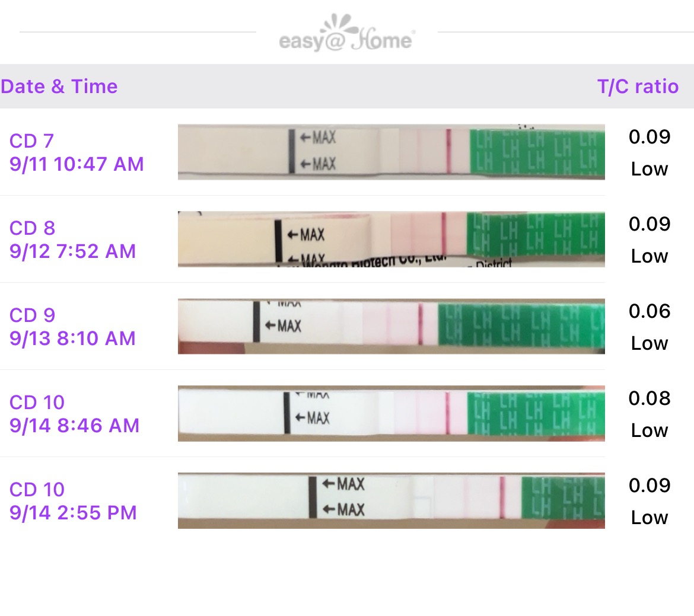Image resolution: width=694 pixels, height=616 pixels.
Task: Open the CD 7 test strip photo
Action: (x=391, y=152)
